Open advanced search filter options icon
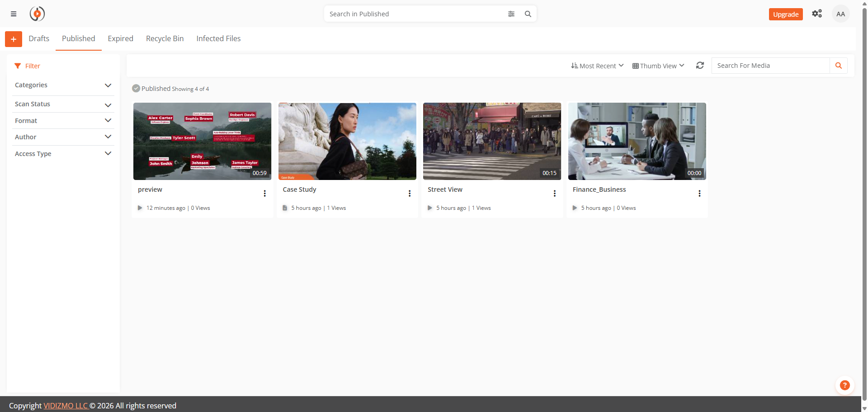This screenshot has width=868, height=412. coord(511,14)
